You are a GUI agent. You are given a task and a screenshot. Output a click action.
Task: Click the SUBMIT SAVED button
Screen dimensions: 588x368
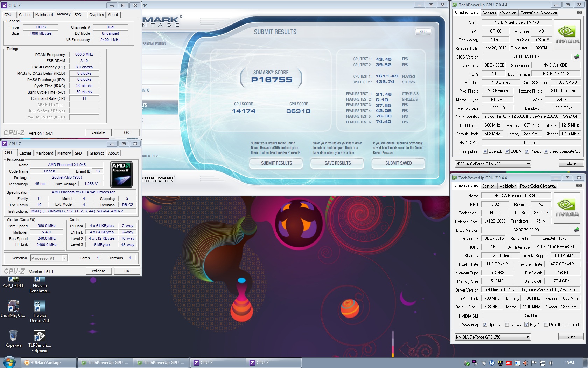398,163
